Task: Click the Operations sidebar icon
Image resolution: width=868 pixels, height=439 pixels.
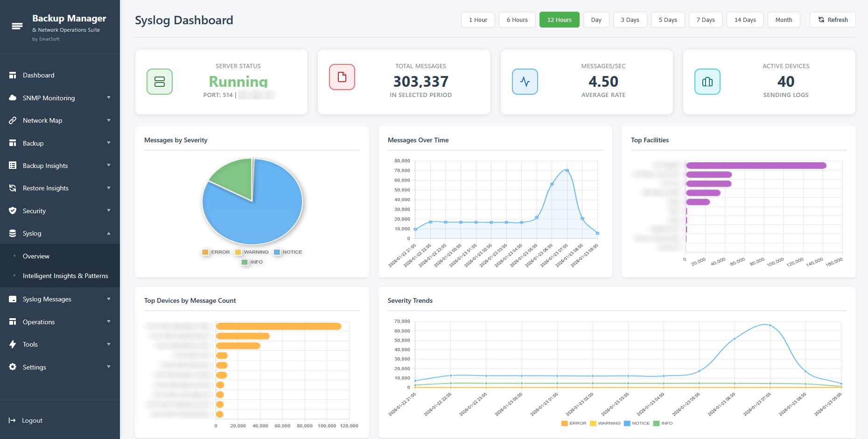Action: tap(13, 322)
